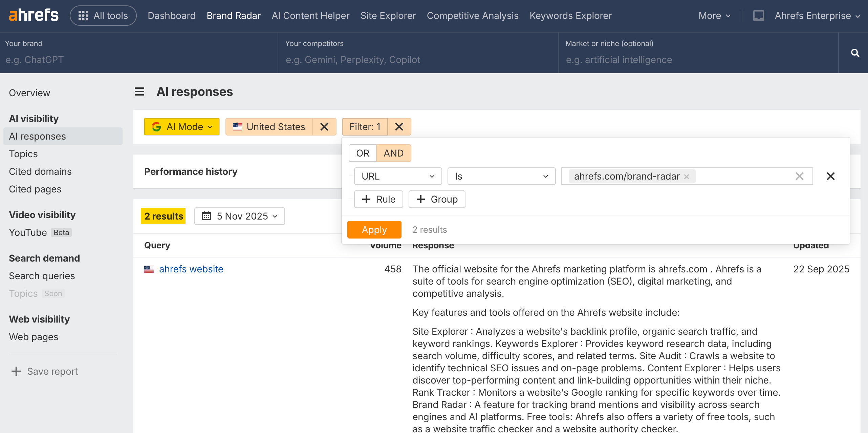Add a new filter Rule
This screenshot has width=868, height=433.
tap(378, 199)
